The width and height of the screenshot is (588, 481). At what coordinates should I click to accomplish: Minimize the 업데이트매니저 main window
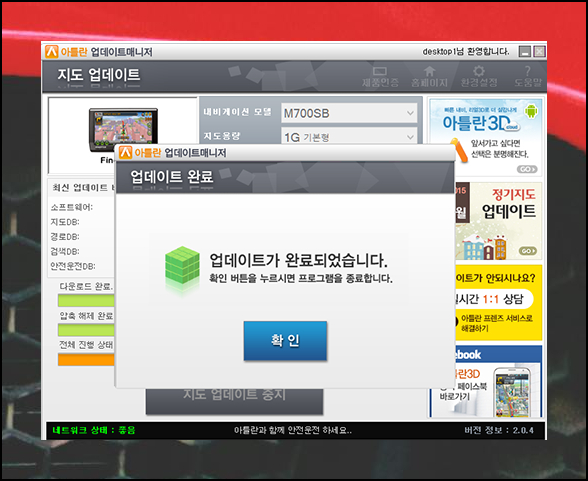525,51
